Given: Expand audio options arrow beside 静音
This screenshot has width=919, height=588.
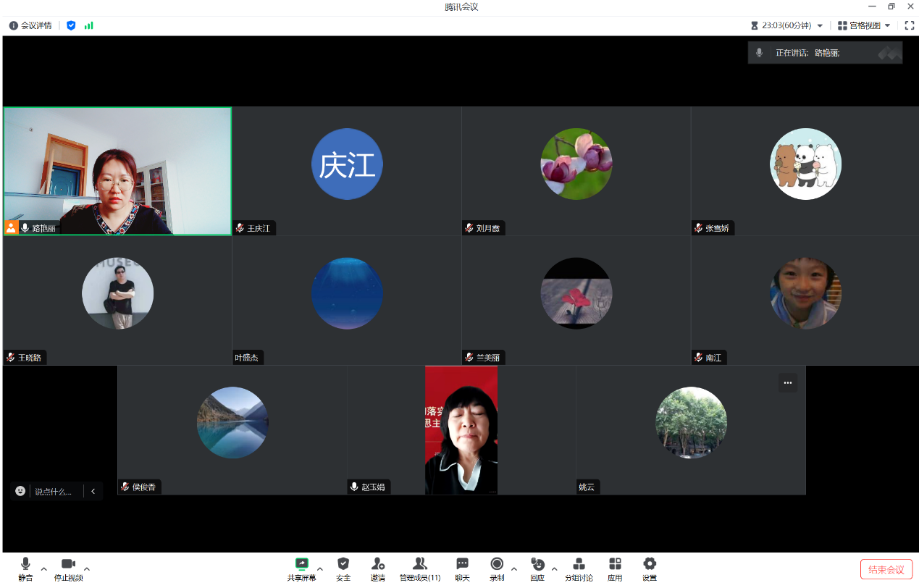Looking at the screenshot, I should coord(44,568).
